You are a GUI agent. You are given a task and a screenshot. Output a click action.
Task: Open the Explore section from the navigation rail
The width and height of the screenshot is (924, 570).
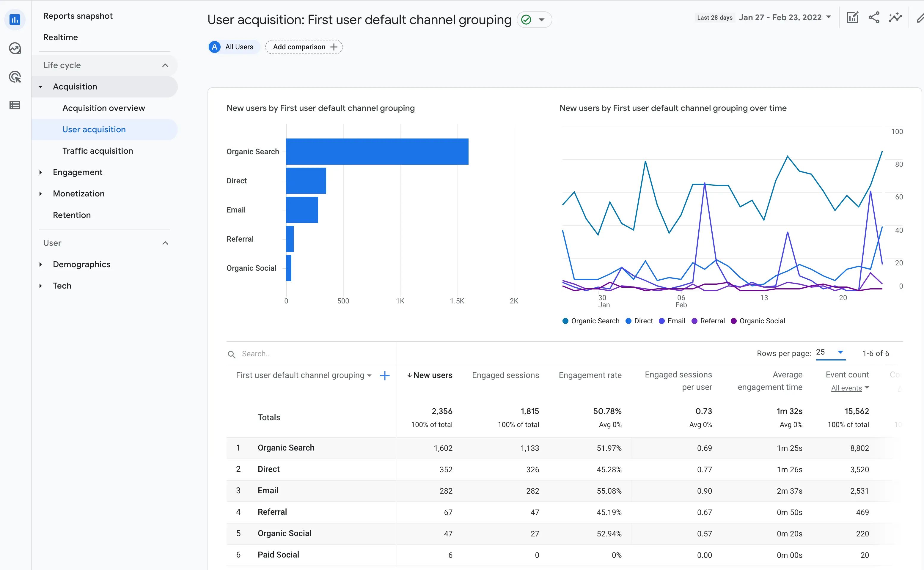click(x=15, y=48)
